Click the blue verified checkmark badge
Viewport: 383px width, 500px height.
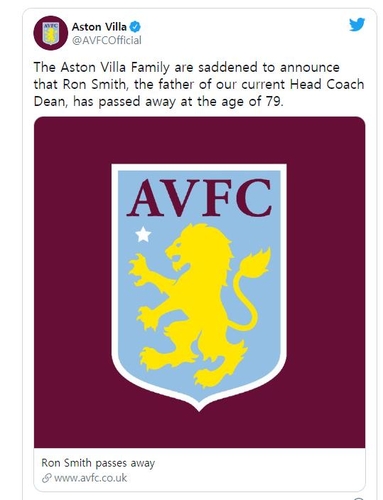click(135, 27)
